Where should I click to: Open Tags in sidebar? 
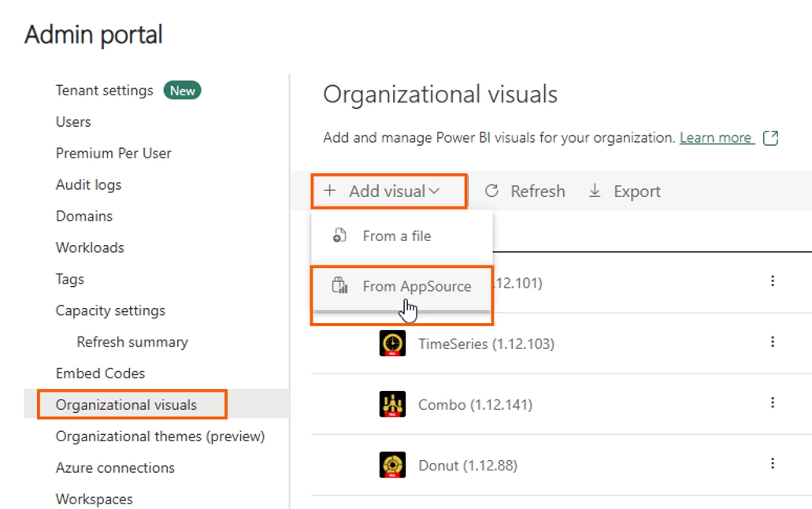coord(69,280)
